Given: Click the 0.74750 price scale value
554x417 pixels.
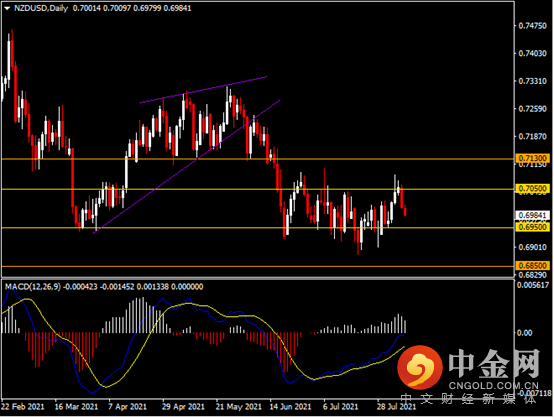Looking at the screenshot, I should click(x=532, y=26).
